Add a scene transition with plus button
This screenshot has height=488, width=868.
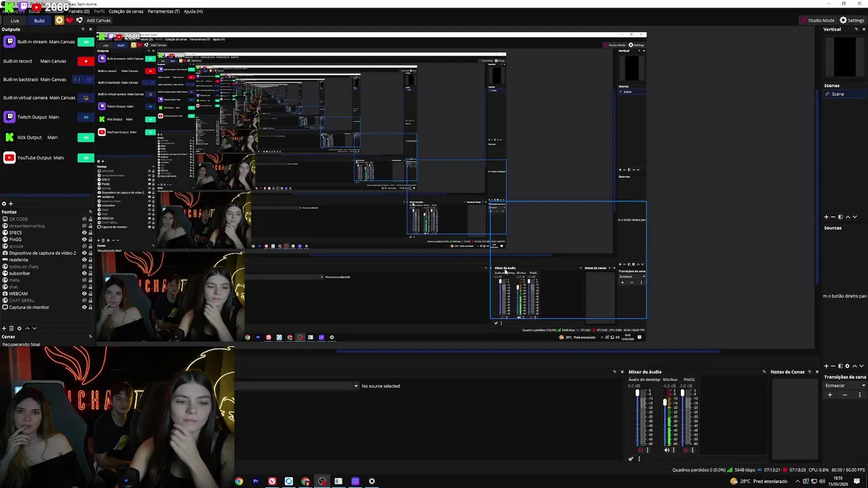click(x=830, y=395)
